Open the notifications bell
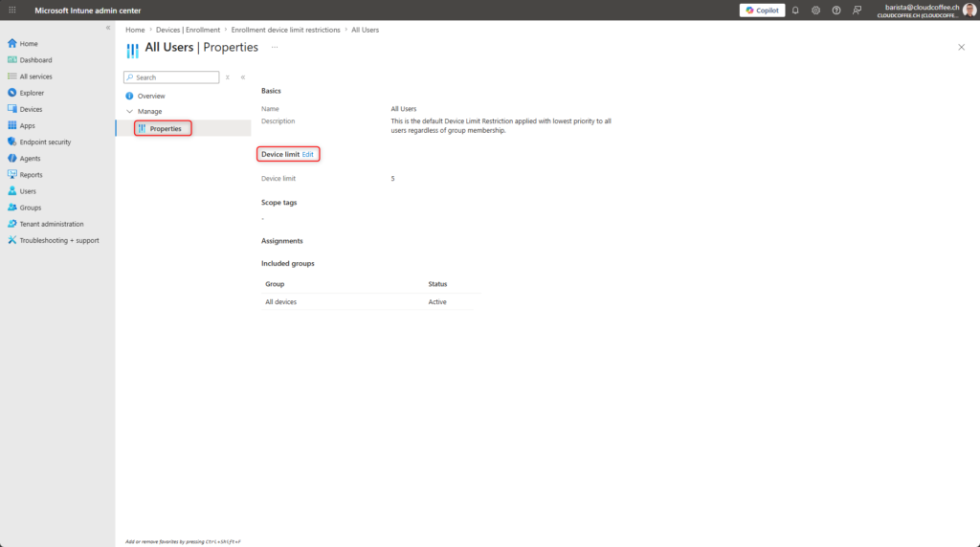980x547 pixels. [x=795, y=10]
